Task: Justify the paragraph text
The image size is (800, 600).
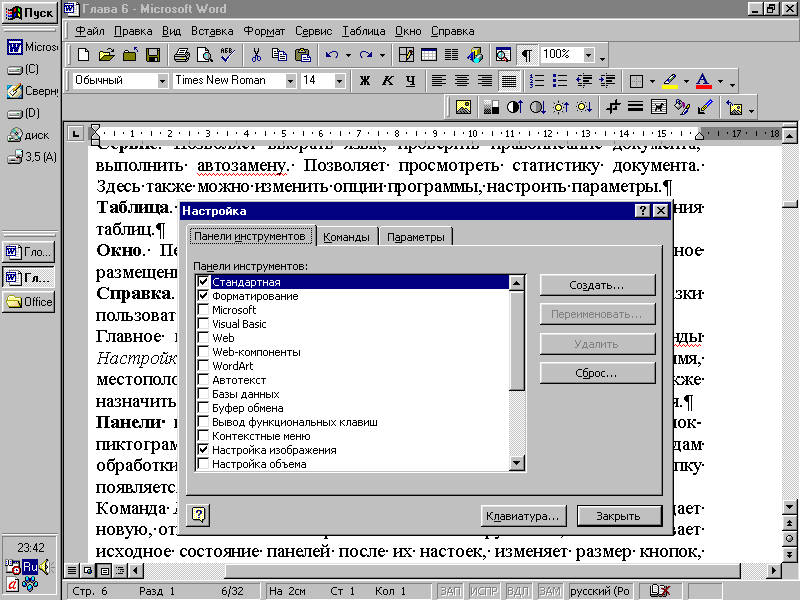Action: pos(509,81)
